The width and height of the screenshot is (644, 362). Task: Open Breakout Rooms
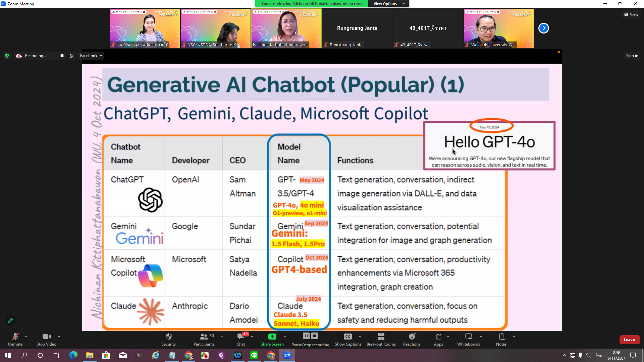[x=381, y=337]
